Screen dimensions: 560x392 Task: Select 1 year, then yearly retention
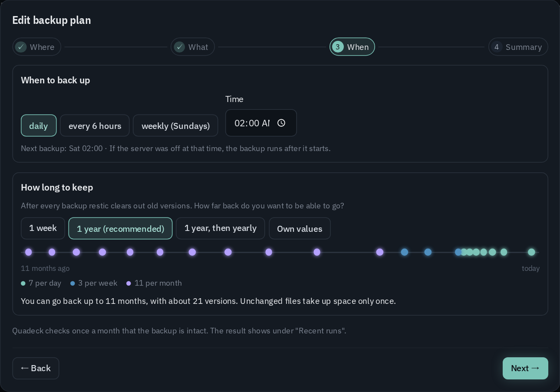(x=221, y=228)
